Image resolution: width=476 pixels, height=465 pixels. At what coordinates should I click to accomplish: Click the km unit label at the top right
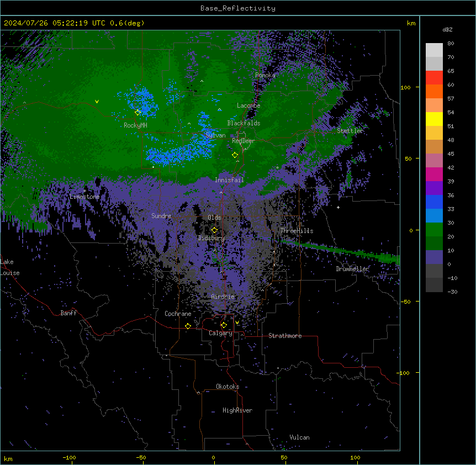[411, 23]
